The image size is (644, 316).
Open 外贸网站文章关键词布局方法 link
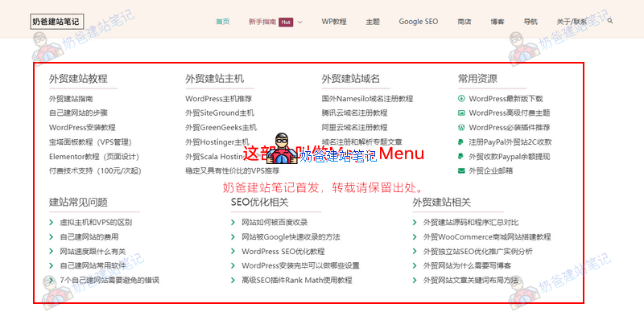pos(471,281)
